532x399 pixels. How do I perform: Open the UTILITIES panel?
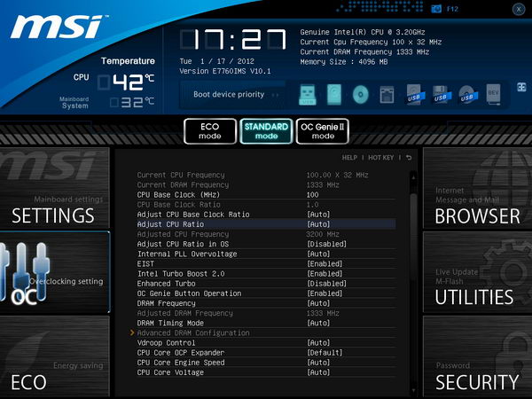(477, 272)
